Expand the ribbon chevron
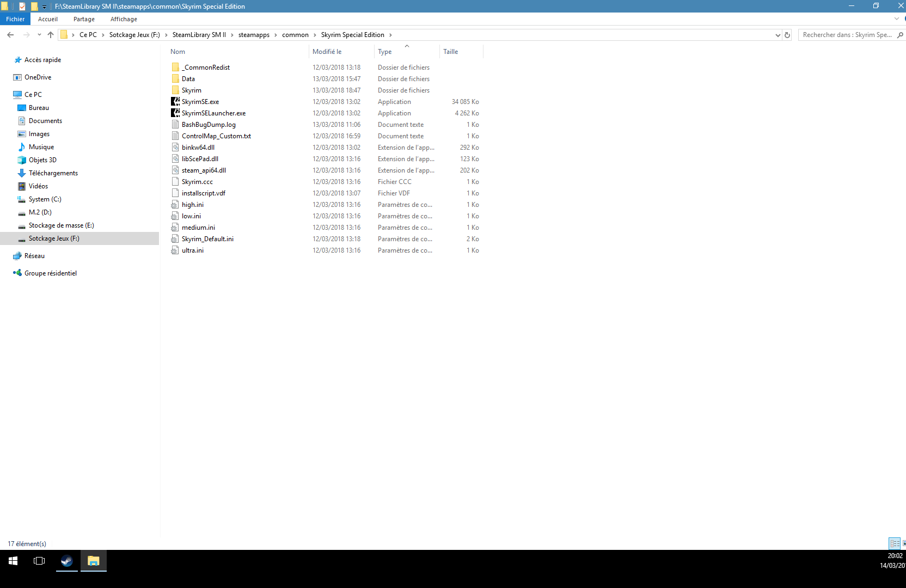The width and height of the screenshot is (906, 588). coord(897,19)
